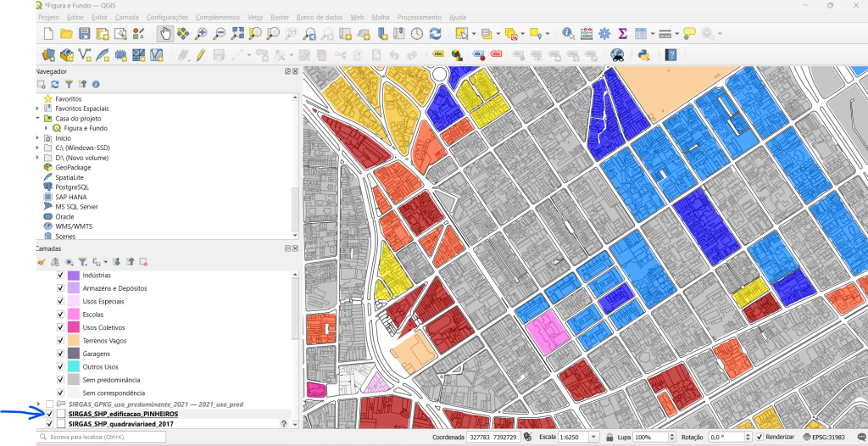The image size is (868, 446).
Task: Open the measure ruler tool dropdown arrow
Action: (677, 34)
